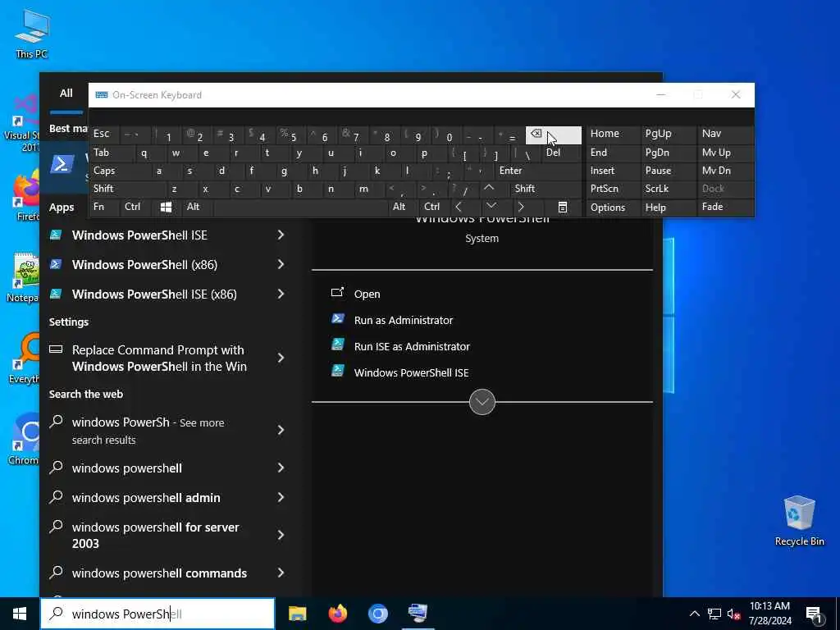Choose Run as Administrator
The image size is (840, 630).
(404, 321)
